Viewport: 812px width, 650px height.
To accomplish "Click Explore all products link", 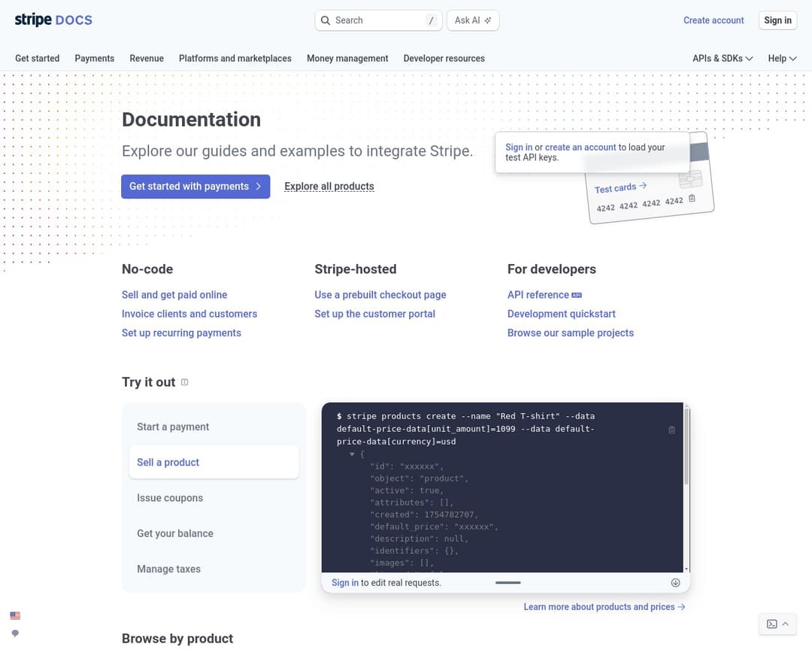I will click(329, 187).
